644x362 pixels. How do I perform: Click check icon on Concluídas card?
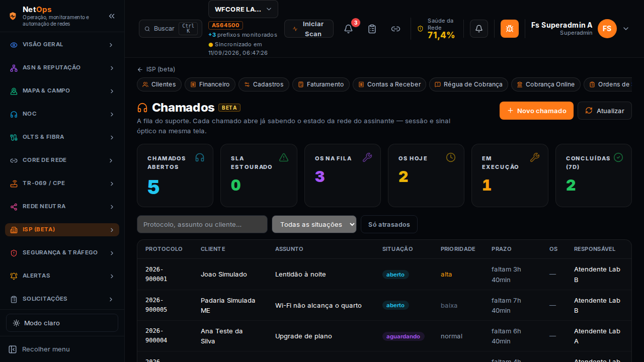click(x=618, y=157)
